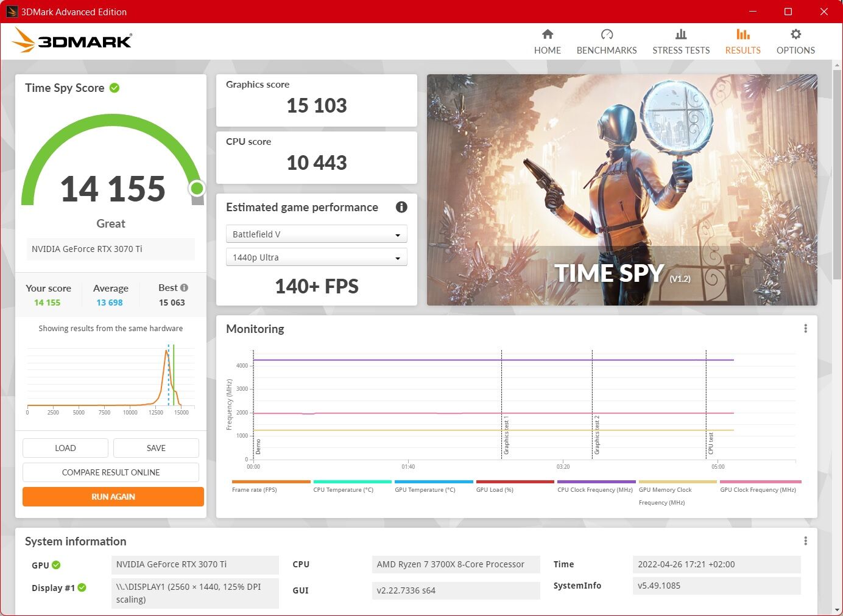Viewport: 843px width, 616px height.
Task: Toggle the Frame rate (FPS) legend
Action: tap(271, 486)
